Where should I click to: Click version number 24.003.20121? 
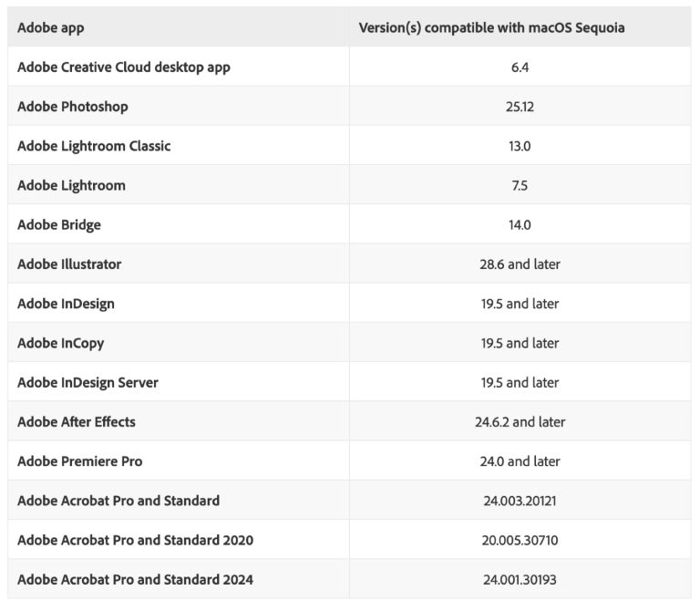pyautogui.click(x=520, y=500)
